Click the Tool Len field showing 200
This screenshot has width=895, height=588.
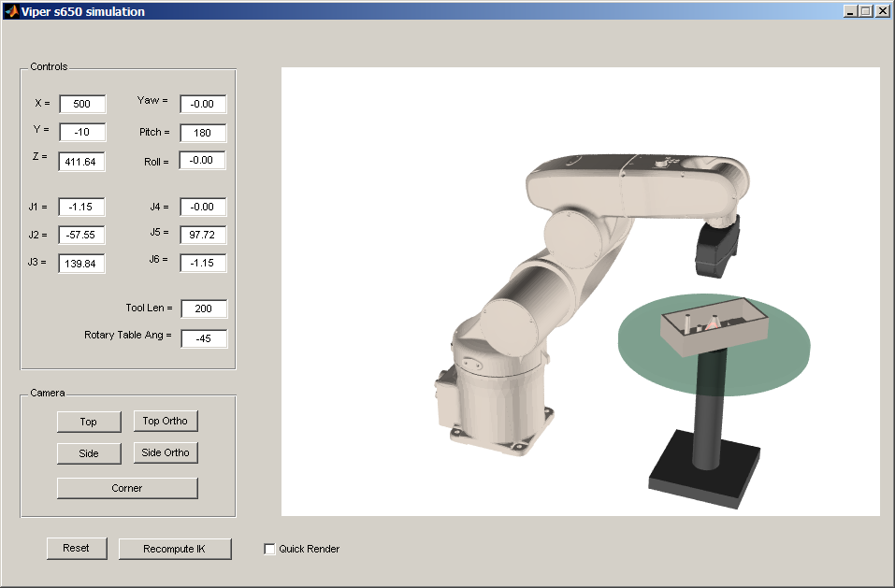click(x=204, y=308)
